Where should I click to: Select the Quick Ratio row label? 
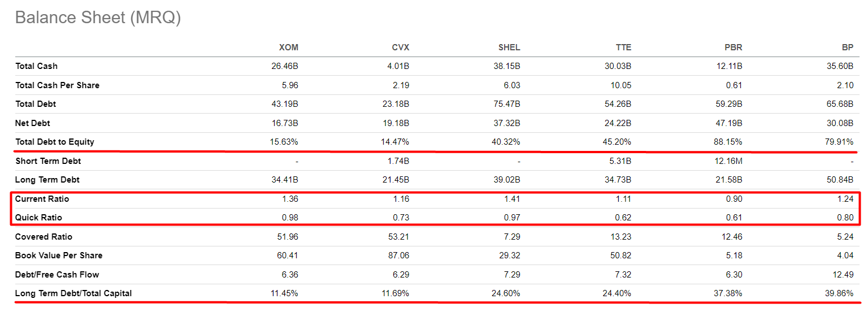[38, 218]
